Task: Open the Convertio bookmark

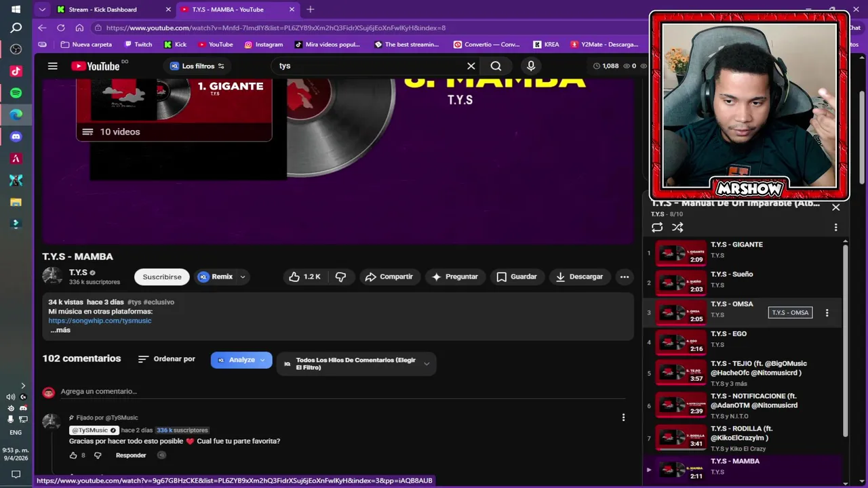Action: (486, 45)
